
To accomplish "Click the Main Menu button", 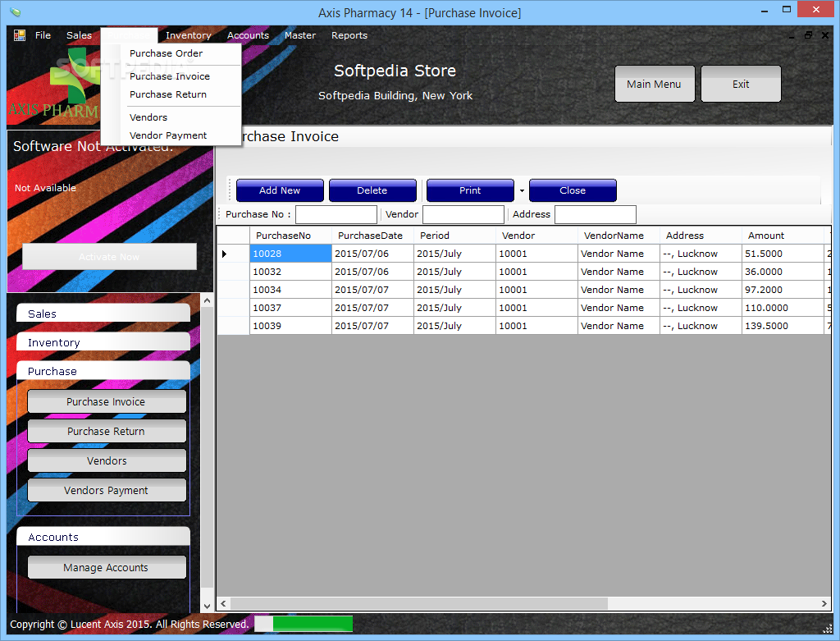I will coord(654,85).
